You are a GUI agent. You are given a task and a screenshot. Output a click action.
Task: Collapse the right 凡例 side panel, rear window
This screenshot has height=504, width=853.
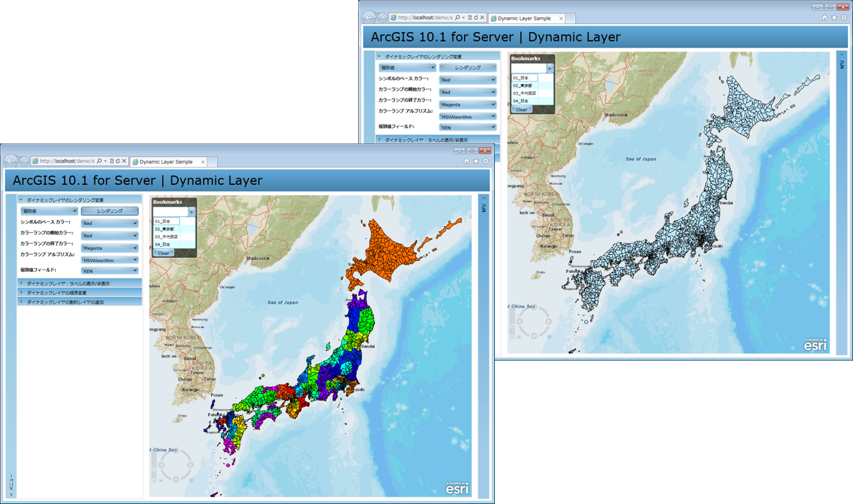(841, 203)
